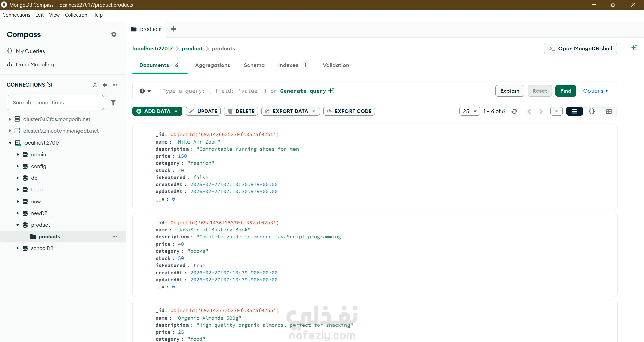Viewport: 644px width, 342px height.
Task: Switch to the Aggregations tab
Action: pyautogui.click(x=212, y=65)
